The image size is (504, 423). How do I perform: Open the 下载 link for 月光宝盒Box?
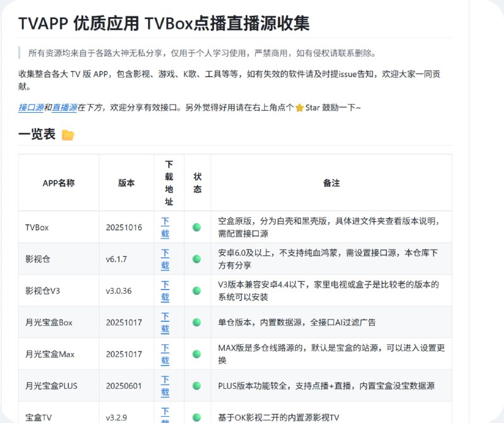coord(165,322)
